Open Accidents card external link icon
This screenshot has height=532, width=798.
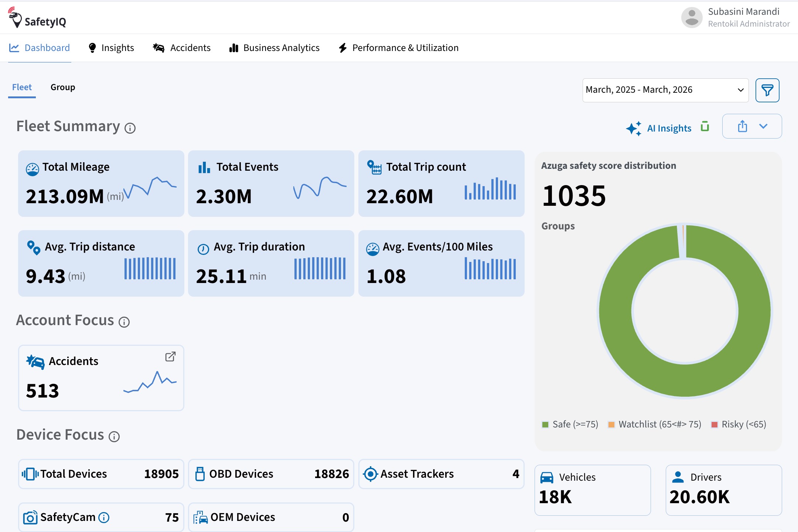coord(170,357)
